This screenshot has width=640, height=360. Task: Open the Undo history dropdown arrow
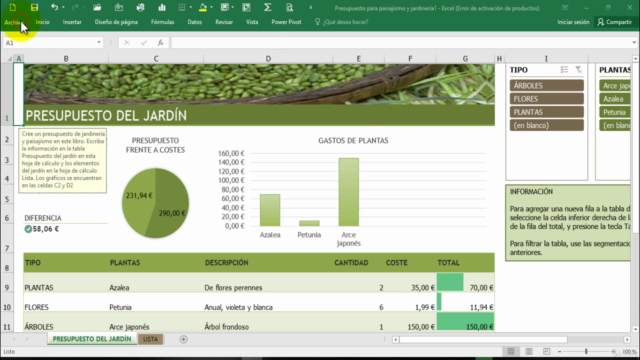click(x=63, y=7)
